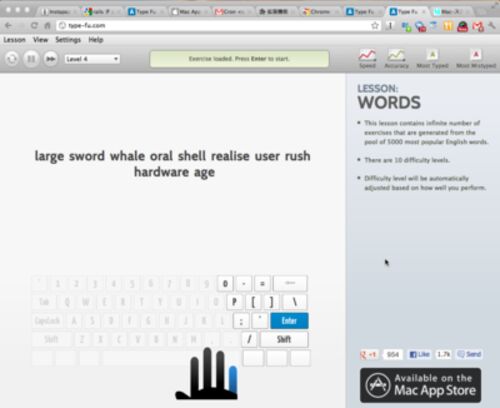The image size is (500, 408).
Task: Open the Accuracy chart
Action: (x=396, y=59)
